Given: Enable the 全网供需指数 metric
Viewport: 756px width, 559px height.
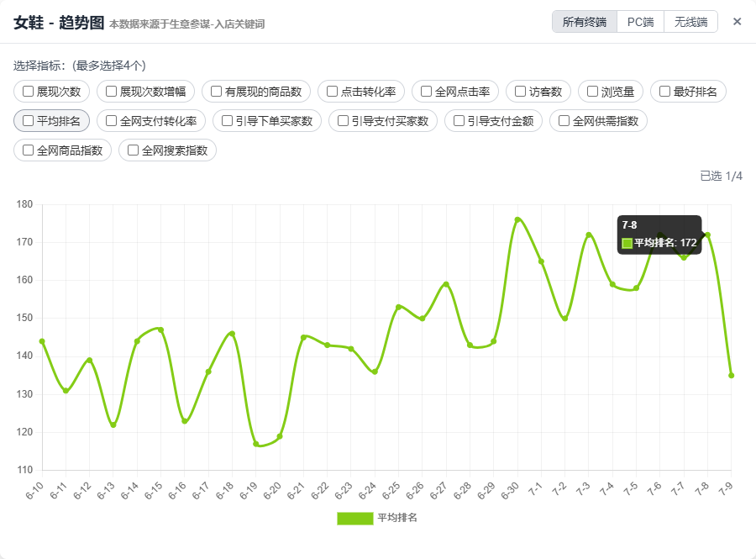Looking at the screenshot, I should point(564,120).
